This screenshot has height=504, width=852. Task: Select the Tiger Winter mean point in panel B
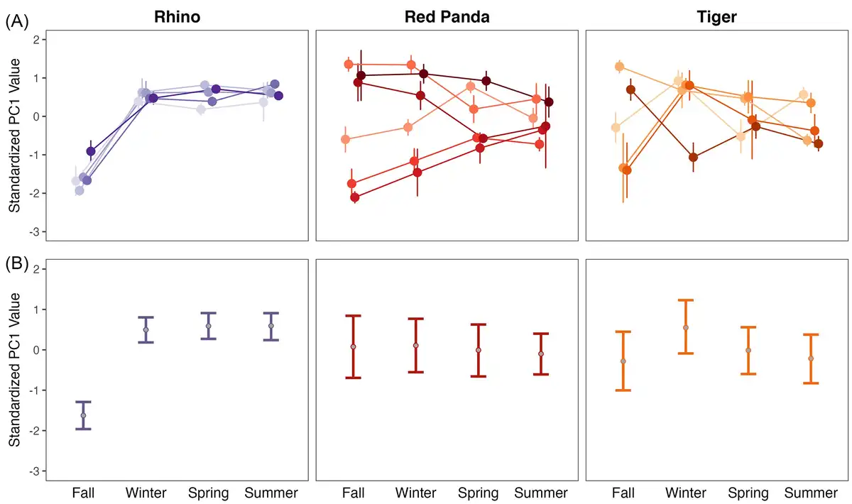686,327
